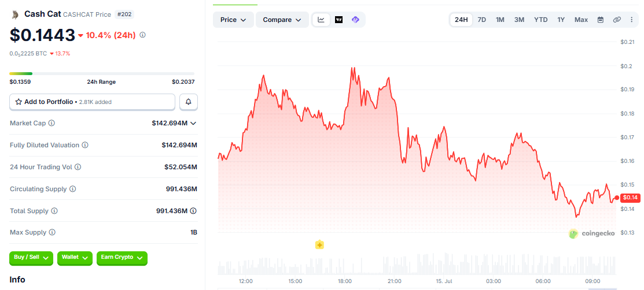Click the red $0.14 price label on chart axis
This screenshot has width=644, height=290.
[630, 198]
